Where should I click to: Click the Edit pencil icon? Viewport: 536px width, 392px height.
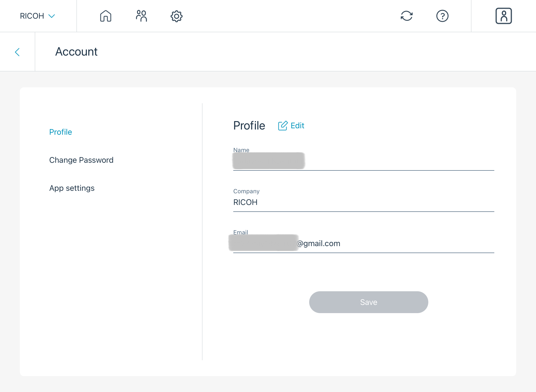(283, 126)
